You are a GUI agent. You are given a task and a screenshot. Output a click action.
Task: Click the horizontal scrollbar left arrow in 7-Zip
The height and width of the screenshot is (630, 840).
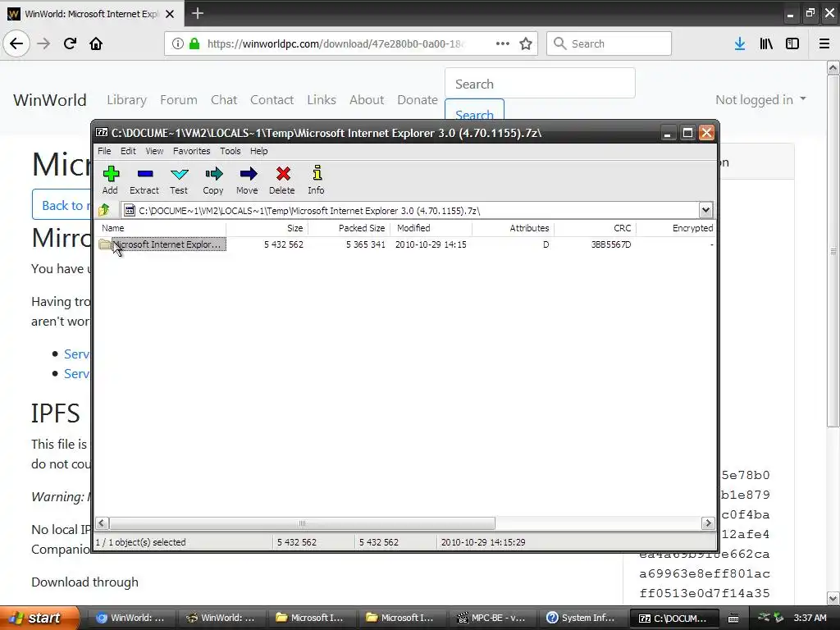pos(102,523)
